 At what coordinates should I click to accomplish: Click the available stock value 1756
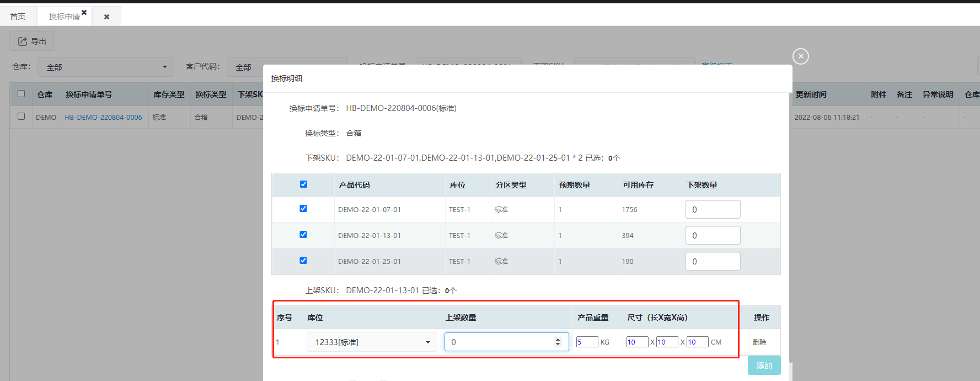(x=629, y=210)
